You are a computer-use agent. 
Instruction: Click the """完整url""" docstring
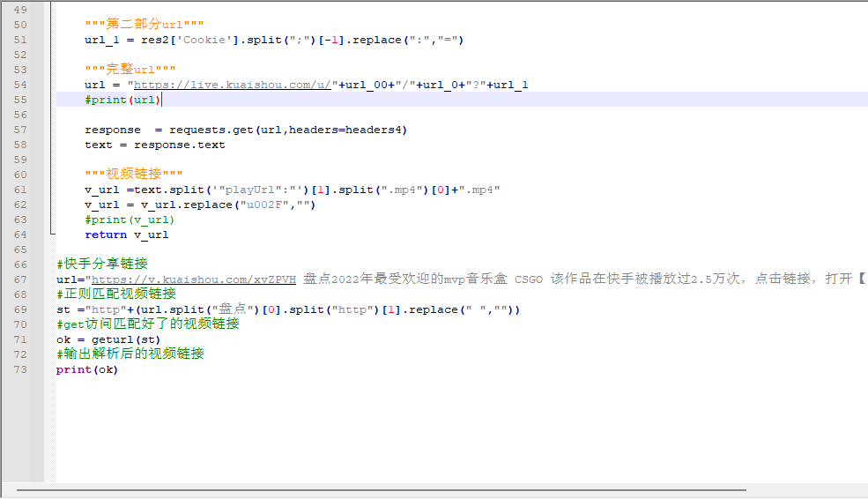130,70
